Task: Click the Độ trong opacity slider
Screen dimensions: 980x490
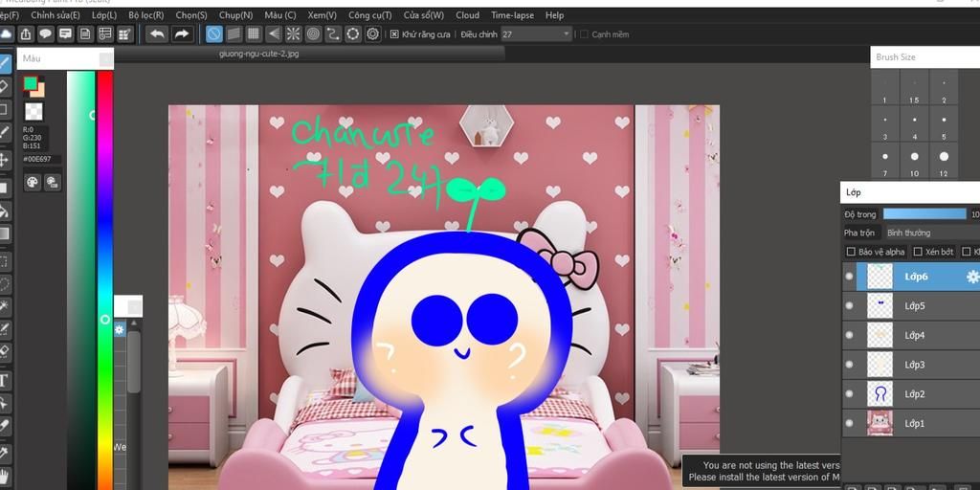Action: pyautogui.click(x=925, y=213)
